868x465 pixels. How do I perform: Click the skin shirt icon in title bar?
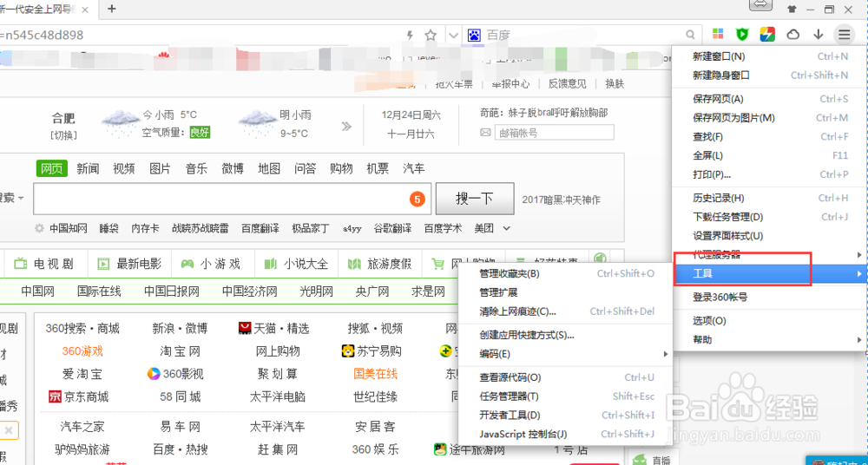tap(792, 9)
